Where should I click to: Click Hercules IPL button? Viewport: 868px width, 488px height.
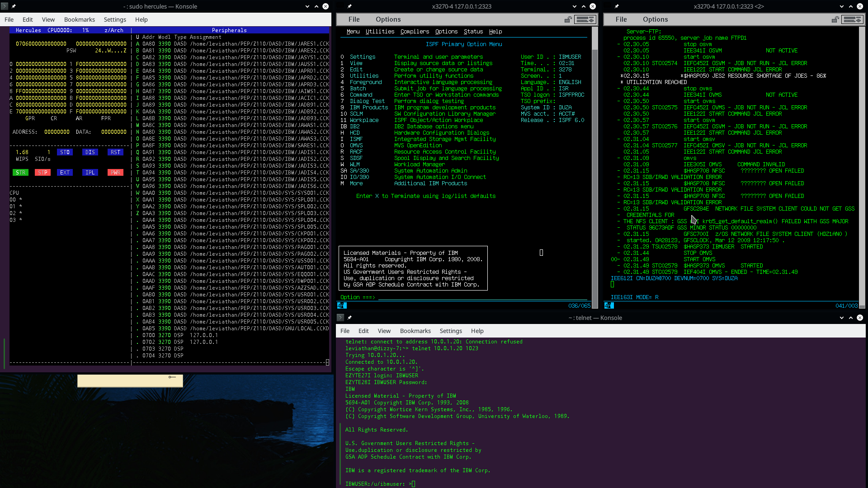click(x=90, y=173)
